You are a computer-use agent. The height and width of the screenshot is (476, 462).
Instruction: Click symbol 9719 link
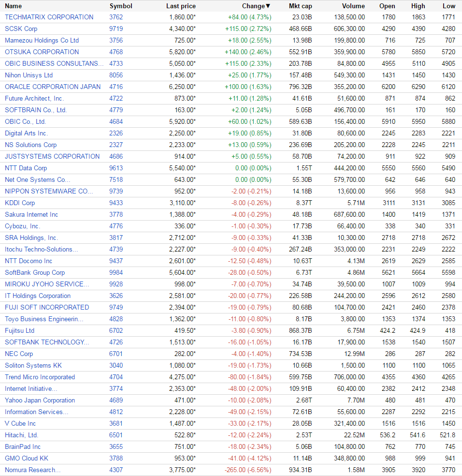coord(116,29)
